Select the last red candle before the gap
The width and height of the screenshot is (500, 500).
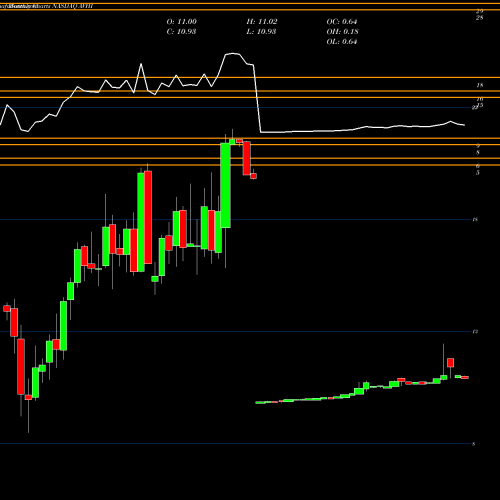pyautogui.click(x=253, y=176)
